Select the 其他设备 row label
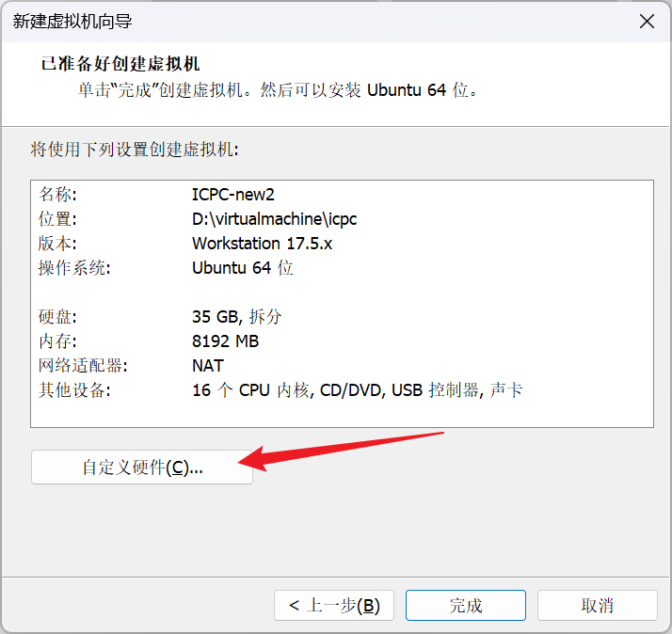This screenshot has height=634, width=672. [74, 390]
